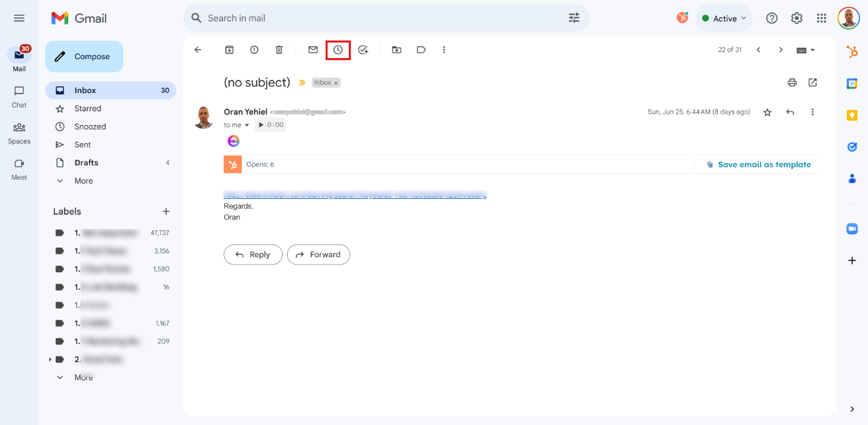Viewport: 868px width, 425px height.
Task: Toggle the yellow importance marker
Action: click(x=301, y=82)
